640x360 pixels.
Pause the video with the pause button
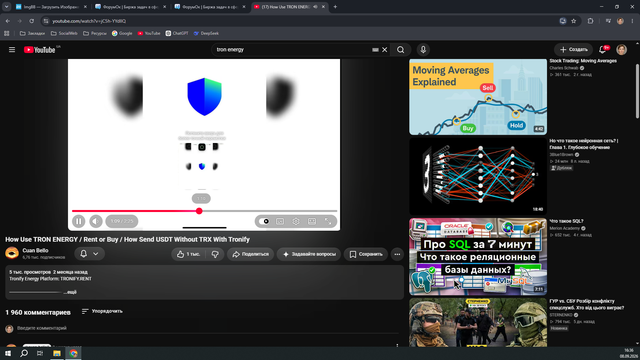pyautogui.click(x=78, y=221)
